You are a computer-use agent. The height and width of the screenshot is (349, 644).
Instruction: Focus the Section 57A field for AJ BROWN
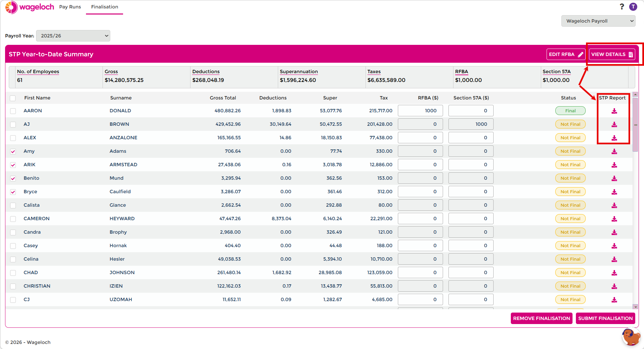tap(471, 124)
